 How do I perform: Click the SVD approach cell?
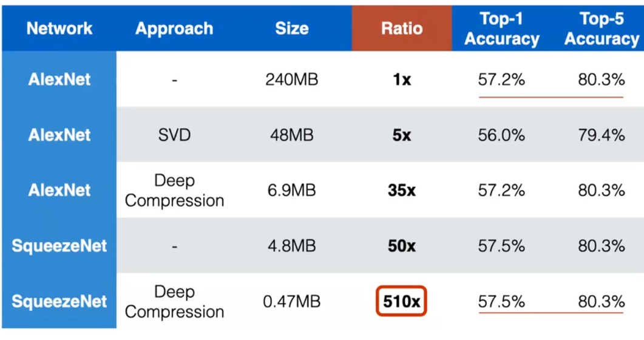tap(174, 135)
